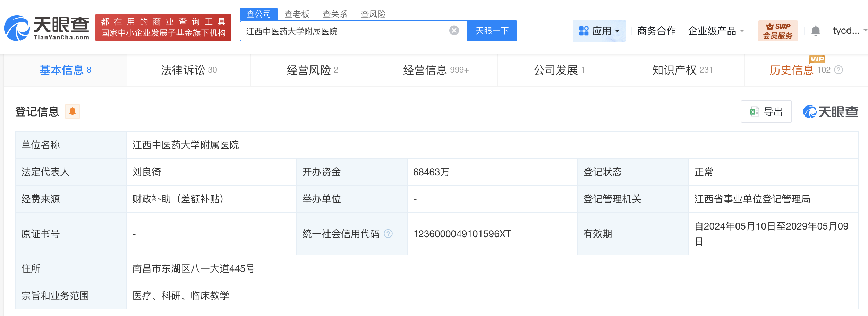The image size is (868, 316).
Task: Expand the 应用 dropdown menu
Action: pos(599,31)
